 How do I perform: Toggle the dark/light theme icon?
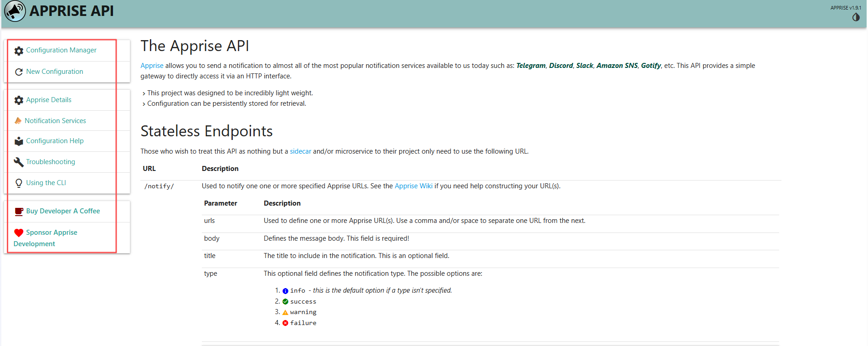(856, 17)
